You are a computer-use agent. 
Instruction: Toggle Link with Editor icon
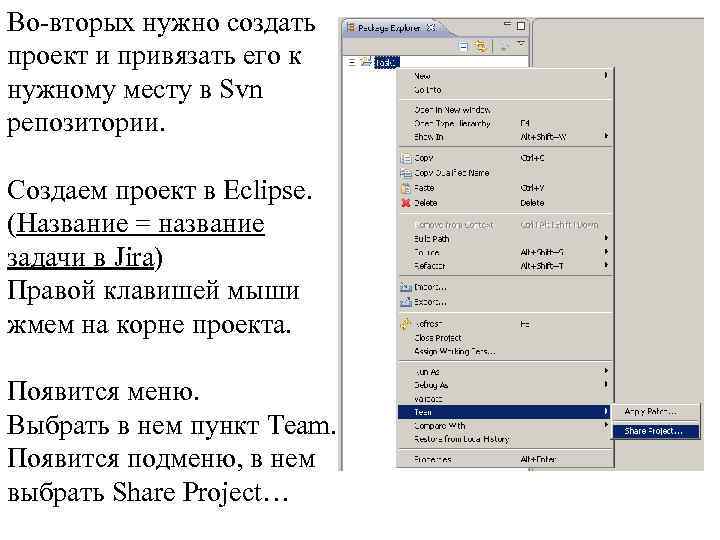click(481, 46)
